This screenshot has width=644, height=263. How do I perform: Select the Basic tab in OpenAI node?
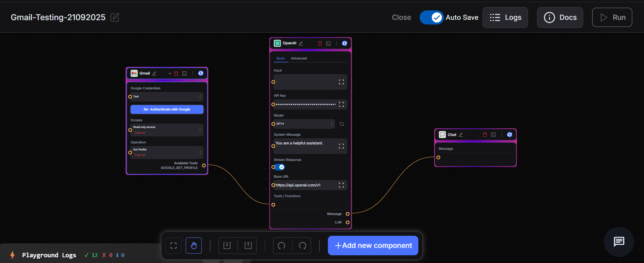(281, 58)
